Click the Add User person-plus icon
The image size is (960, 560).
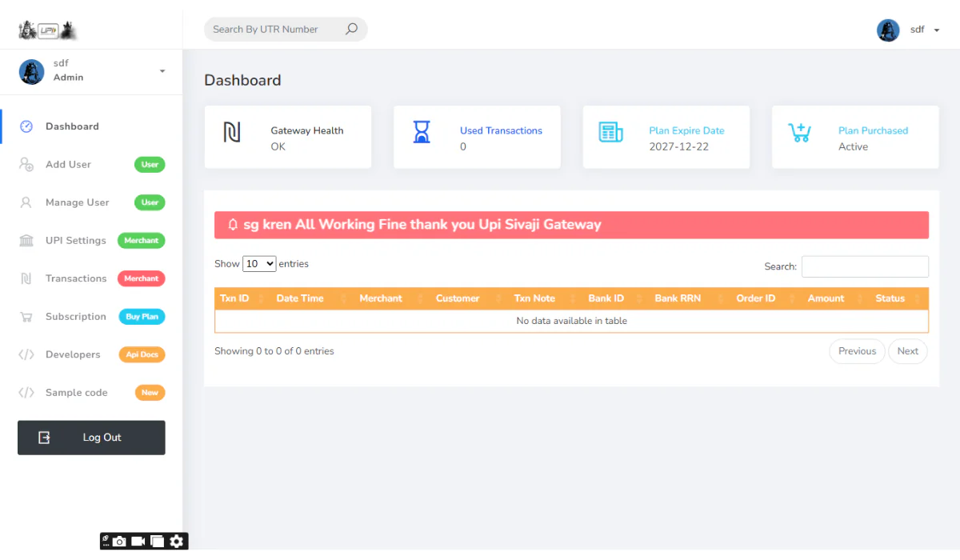pyautogui.click(x=26, y=164)
